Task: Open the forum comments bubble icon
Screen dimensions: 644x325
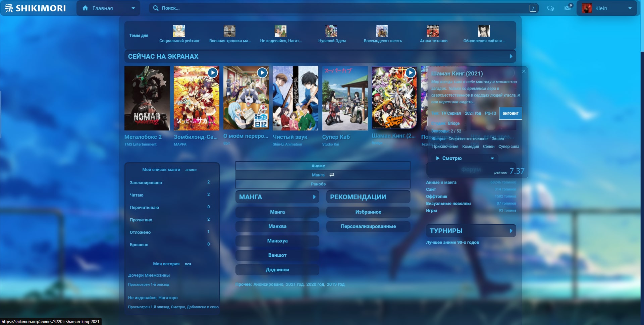Action: [550, 8]
